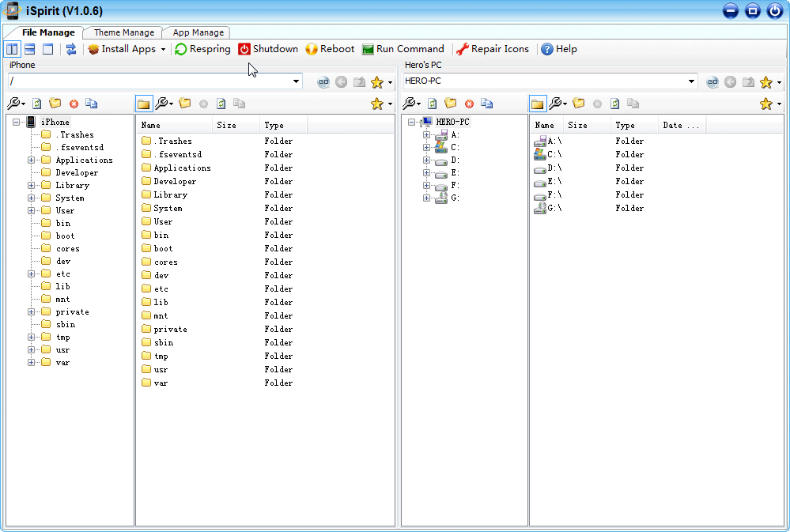
Task: Click red delete icon in iPhone tree toolbar
Action: 74,104
